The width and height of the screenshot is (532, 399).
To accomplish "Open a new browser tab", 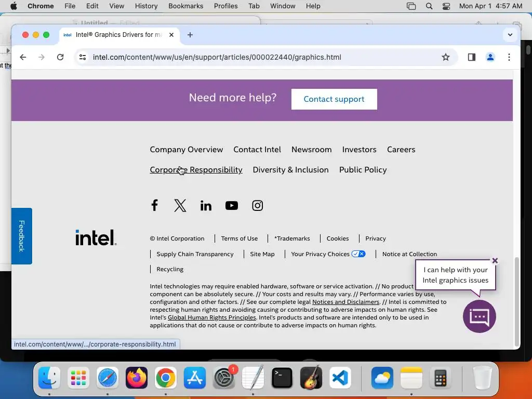I will click(190, 35).
